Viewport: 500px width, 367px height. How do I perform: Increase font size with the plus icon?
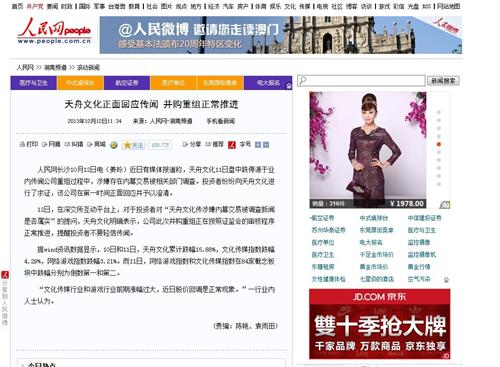(258, 145)
